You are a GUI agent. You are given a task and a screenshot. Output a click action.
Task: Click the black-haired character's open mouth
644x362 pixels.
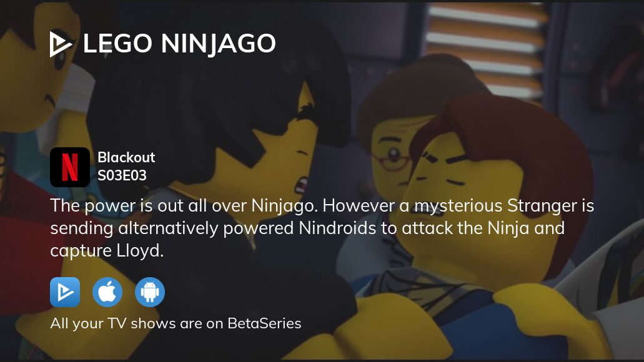301,185
